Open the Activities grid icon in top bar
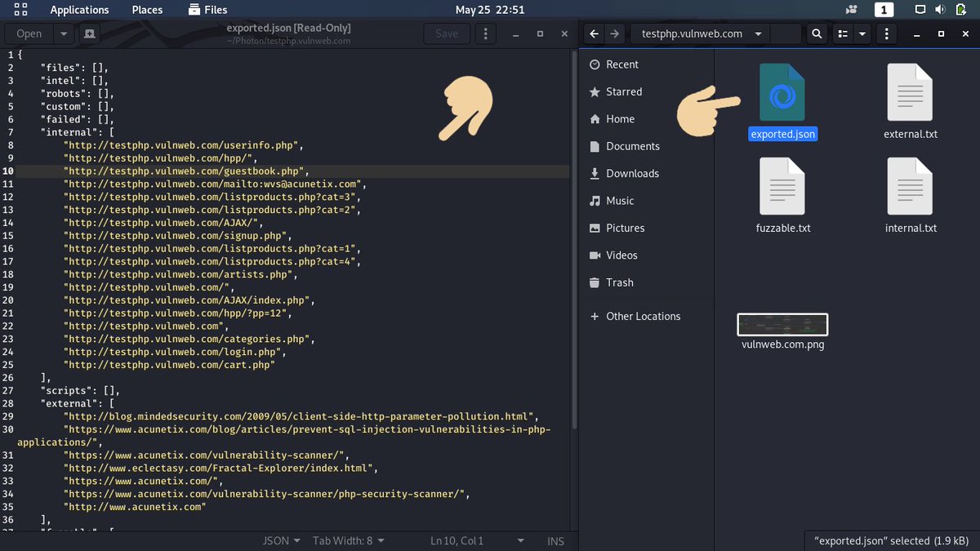 (x=22, y=10)
